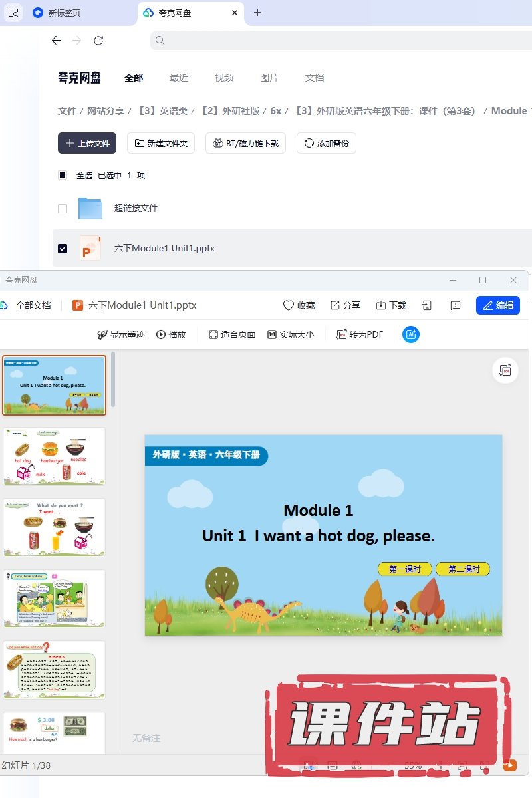Click the 转为PDF toolbar option

[360, 334]
